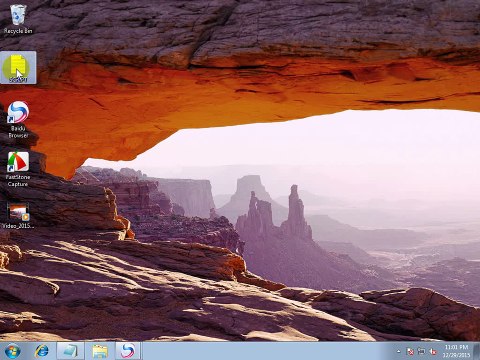Open the taskbar clock showing 11:01 PM
480x360 pixels.
456,351
